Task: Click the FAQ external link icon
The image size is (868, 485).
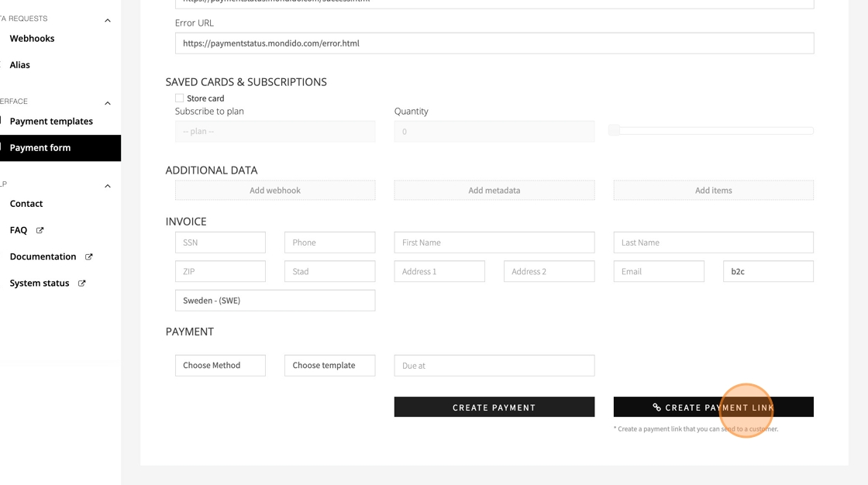Action: (40, 230)
